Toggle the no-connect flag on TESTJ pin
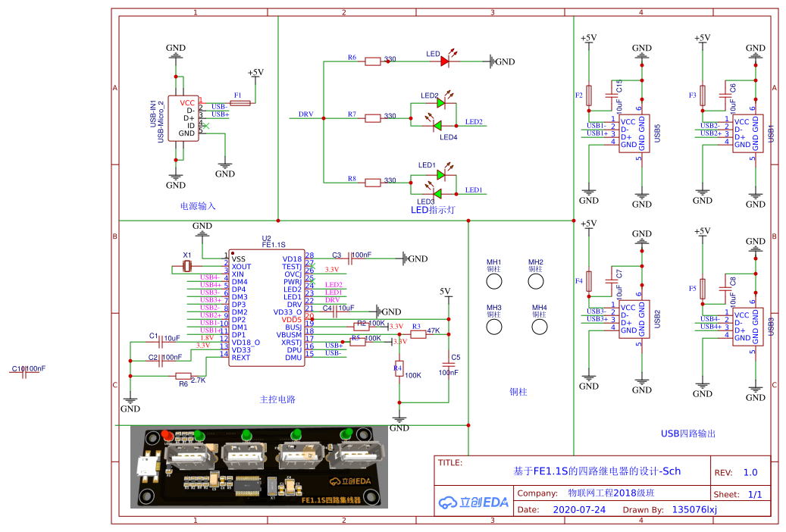This screenshot has height=532, width=786. point(312,264)
